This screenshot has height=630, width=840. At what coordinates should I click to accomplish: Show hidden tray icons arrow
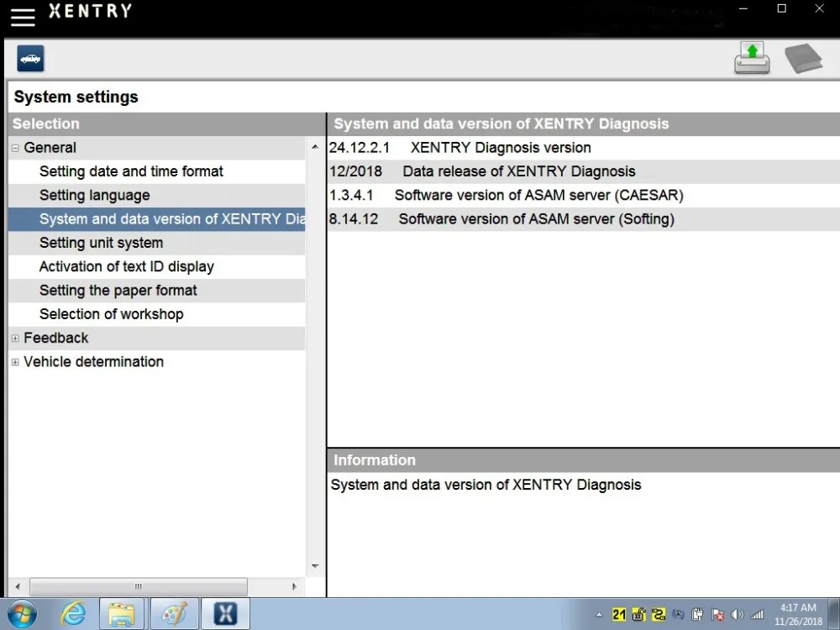click(x=599, y=615)
